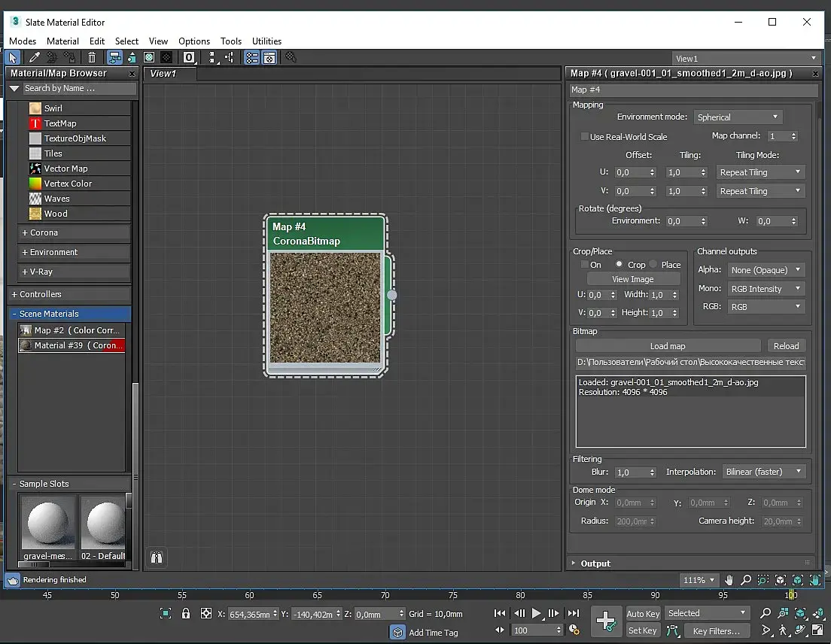The image size is (831, 644).
Task: Click the Set Keys plus-key button
Action: click(606, 621)
